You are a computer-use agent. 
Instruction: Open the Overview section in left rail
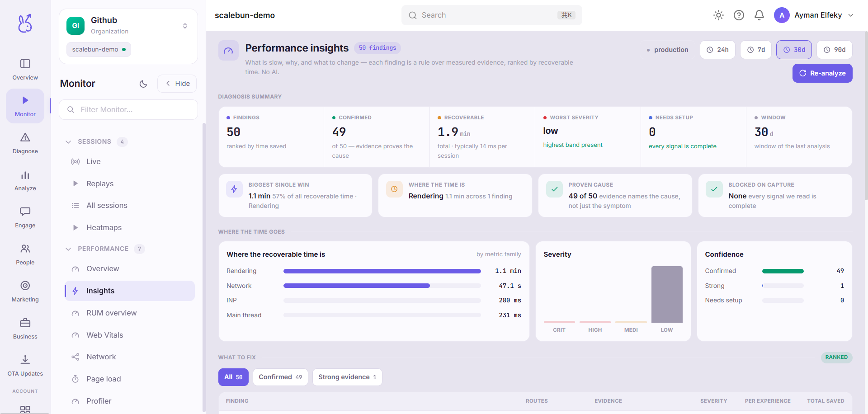tap(25, 70)
